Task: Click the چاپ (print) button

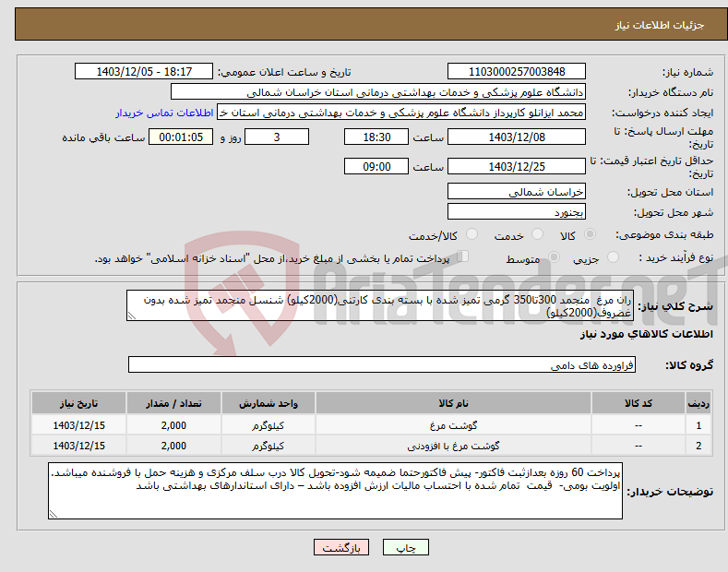Action: pyautogui.click(x=405, y=547)
